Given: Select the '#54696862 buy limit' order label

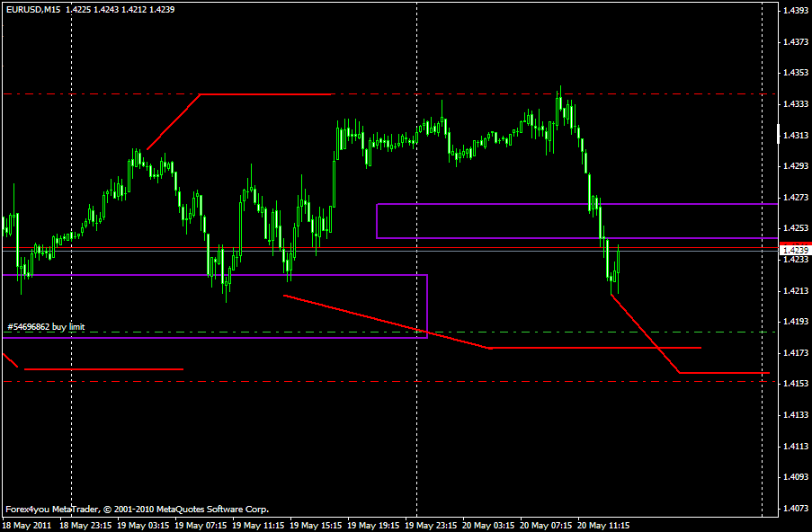Looking at the screenshot, I should 46,327.
